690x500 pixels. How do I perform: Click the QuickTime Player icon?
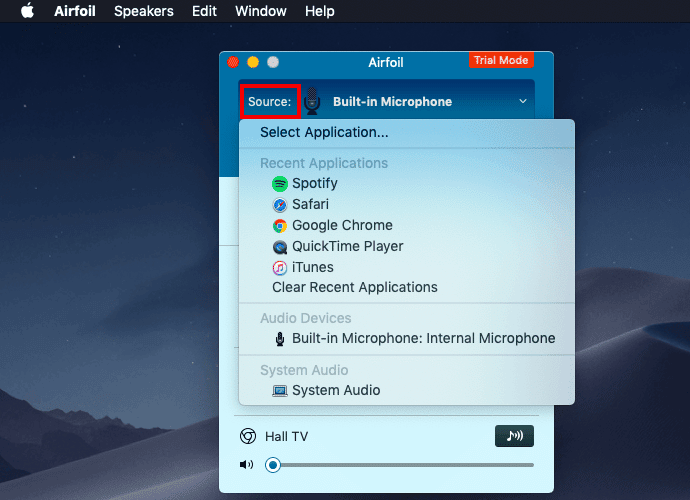[280, 247]
